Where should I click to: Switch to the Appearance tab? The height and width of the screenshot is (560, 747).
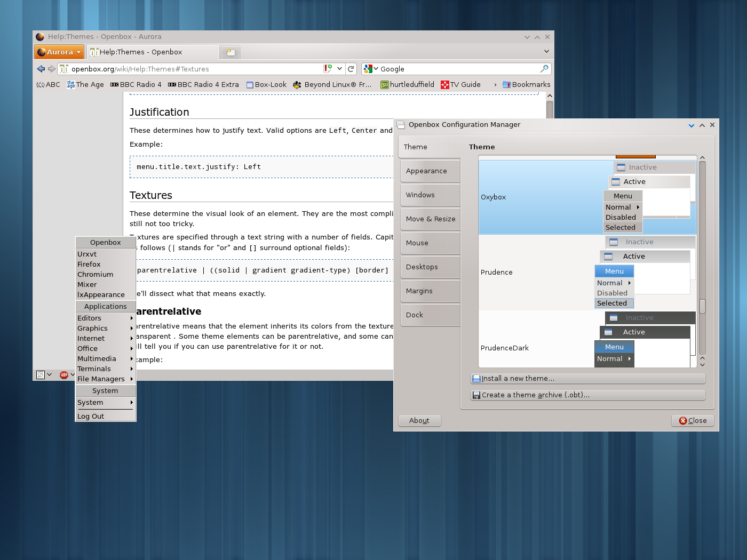click(x=430, y=171)
